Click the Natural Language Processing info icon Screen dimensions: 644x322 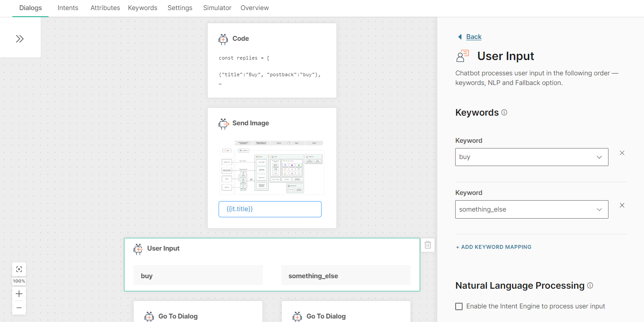pyautogui.click(x=590, y=286)
